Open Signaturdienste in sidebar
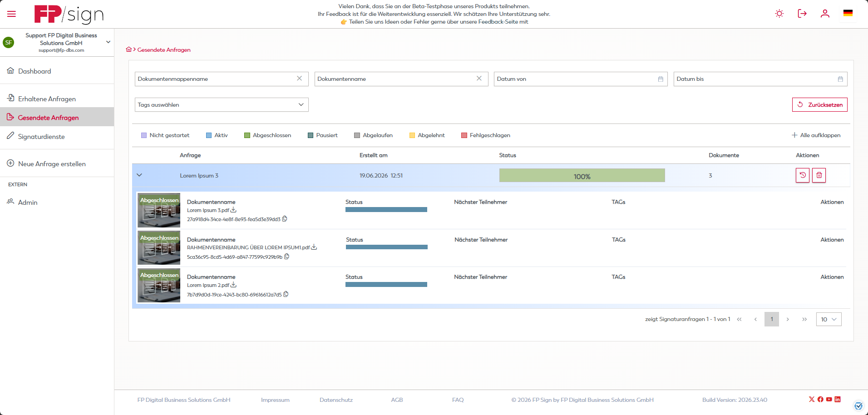 tap(41, 137)
